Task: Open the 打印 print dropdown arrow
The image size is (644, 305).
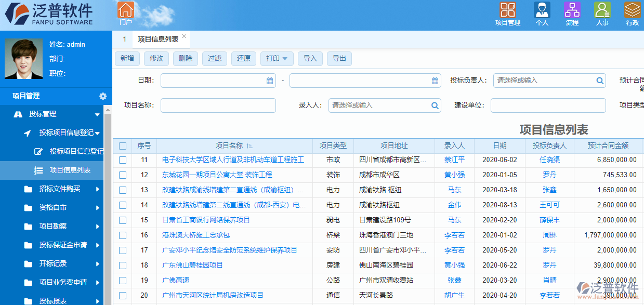Action: [285, 58]
